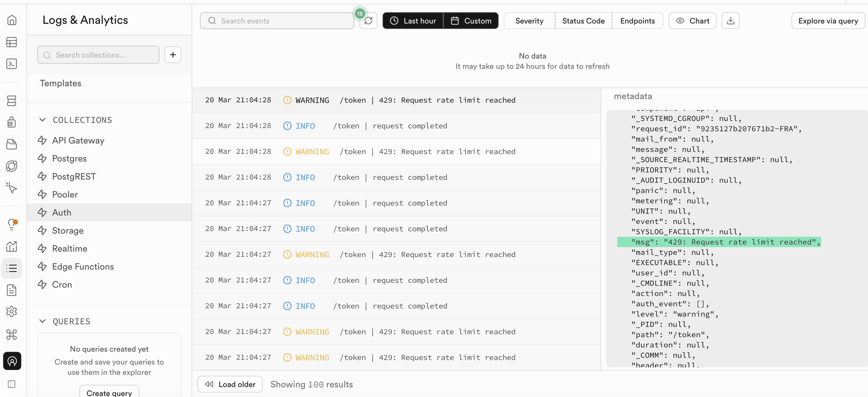
Task: Click the home icon in sidebar
Action: pos(12,20)
